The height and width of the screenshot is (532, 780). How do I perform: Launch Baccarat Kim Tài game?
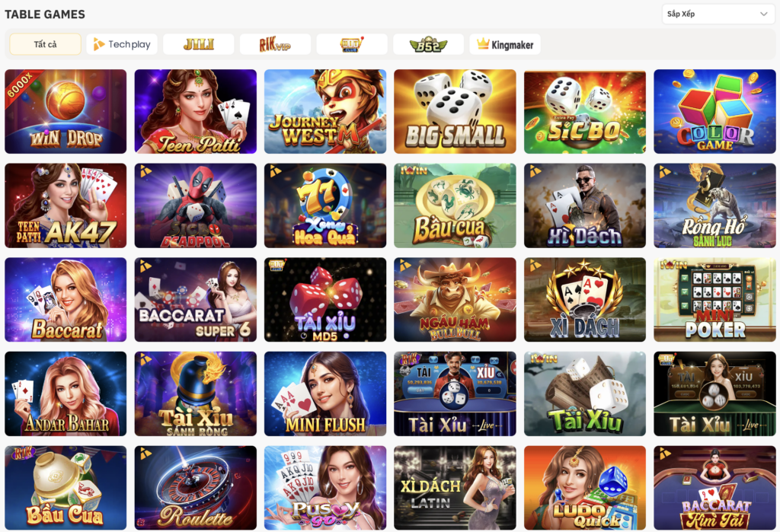(x=714, y=488)
